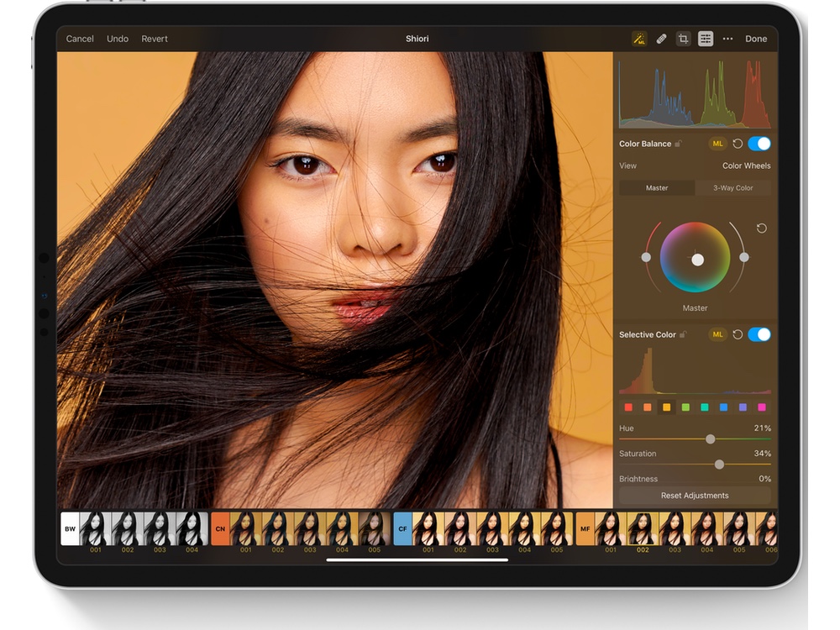This screenshot has height=630, width=840.
Task: Select the ML Adjust magic wand tool
Action: tap(638, 39)
